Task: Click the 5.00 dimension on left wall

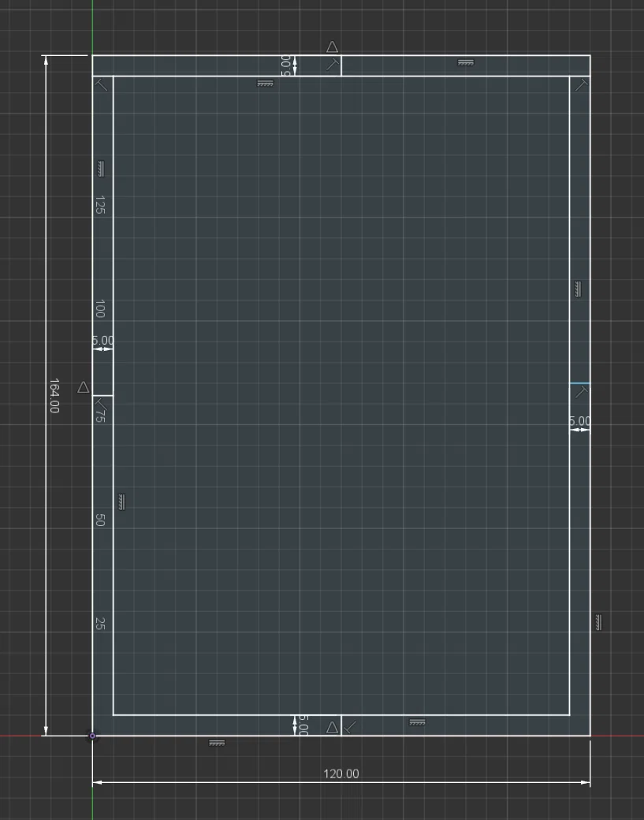Action: (x=103, y=341)
